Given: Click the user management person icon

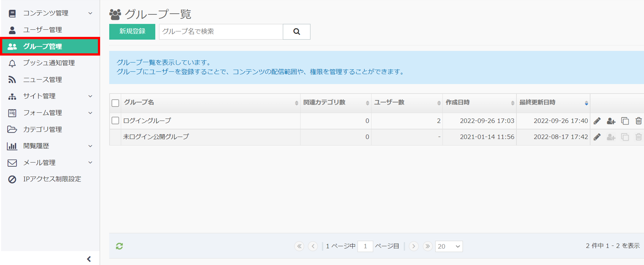Looking at the screenshot, I should 12,30.
